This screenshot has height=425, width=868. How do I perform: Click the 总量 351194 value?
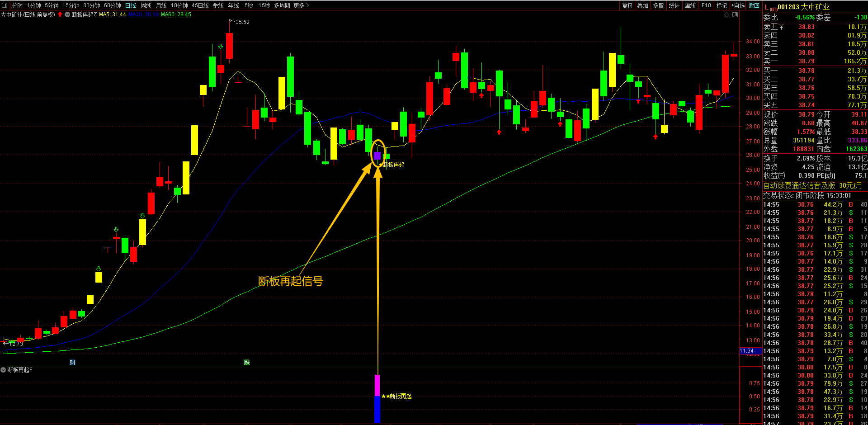804,140
